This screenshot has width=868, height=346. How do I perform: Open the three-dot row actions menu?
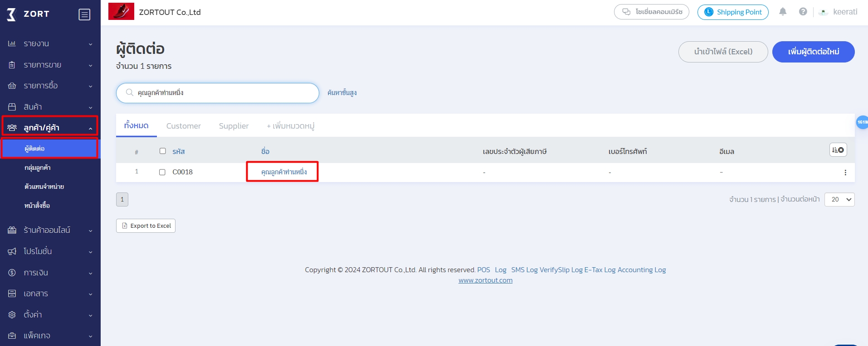pyautogui.click(x=845, y=173)
